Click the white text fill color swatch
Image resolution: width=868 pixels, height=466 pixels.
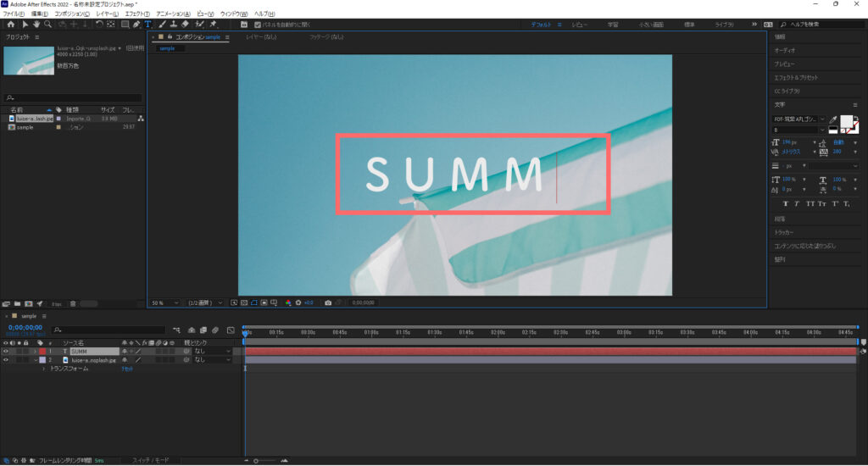click(847, 121)
